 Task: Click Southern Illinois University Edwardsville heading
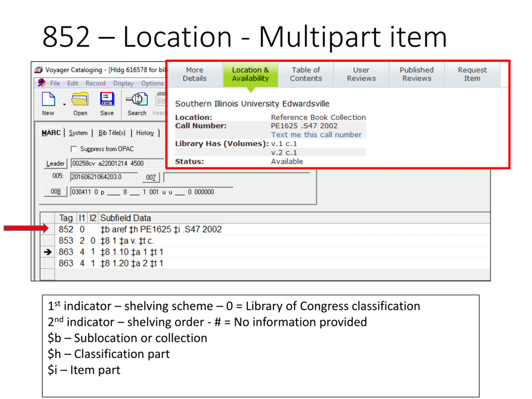click(252, 104)
